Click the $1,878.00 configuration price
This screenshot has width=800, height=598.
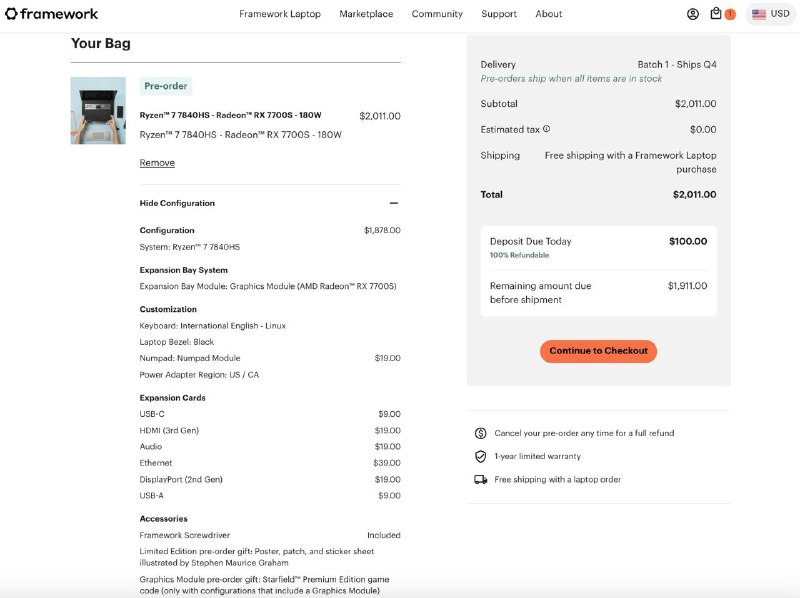[x=382, y=230]
